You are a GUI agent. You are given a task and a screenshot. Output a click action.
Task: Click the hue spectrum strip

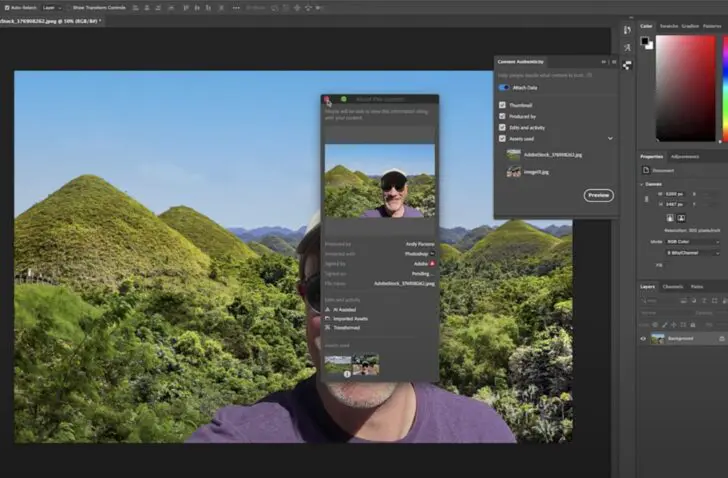click(725, 88)
